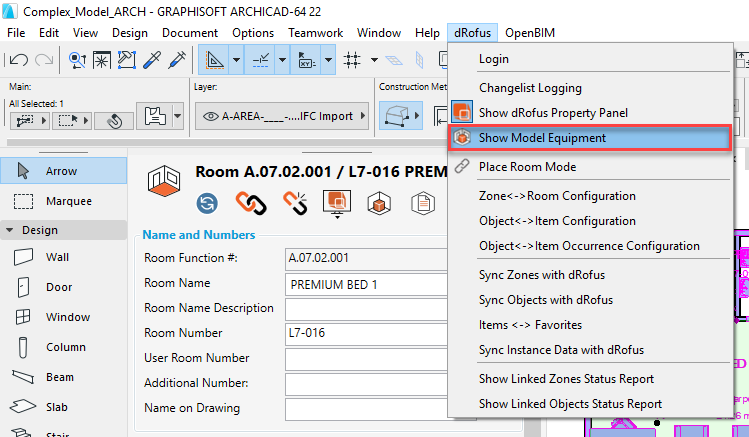This screenshot has width=749, height=437.
Task: Click the Undo arrow in toolbar
Action: [x=17, y=60]
